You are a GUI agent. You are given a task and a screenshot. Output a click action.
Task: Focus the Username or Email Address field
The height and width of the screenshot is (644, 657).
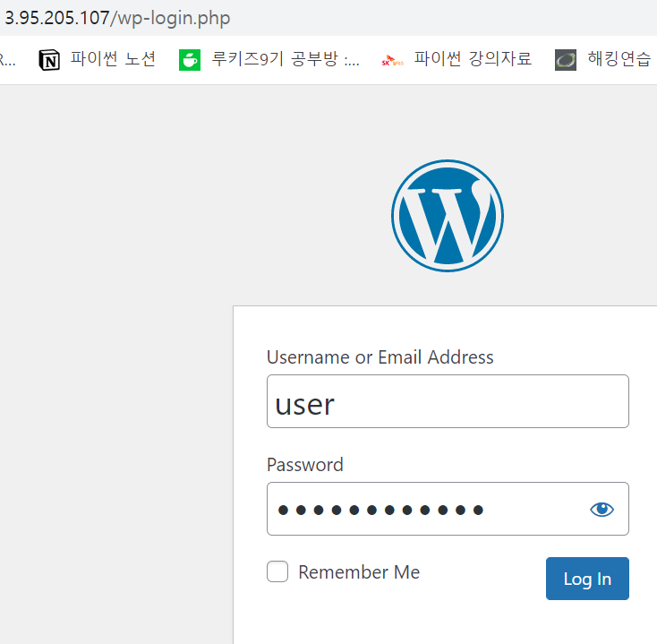coord(448,401)
